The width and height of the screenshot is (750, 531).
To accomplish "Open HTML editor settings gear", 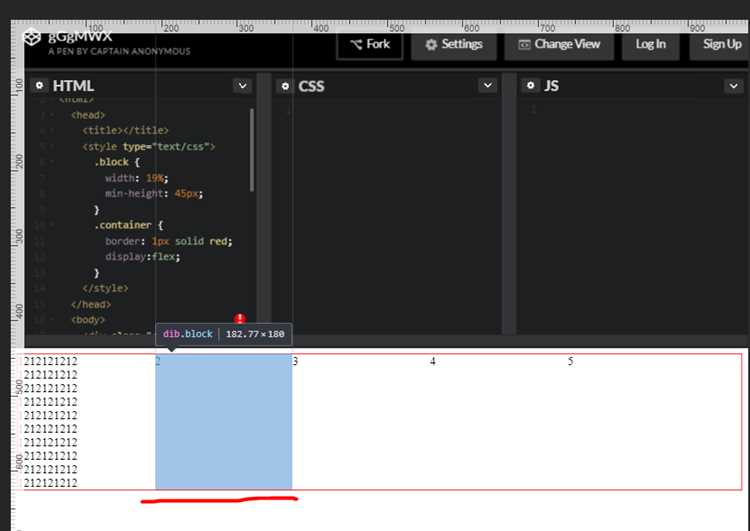I will click(x=39, y=86).
